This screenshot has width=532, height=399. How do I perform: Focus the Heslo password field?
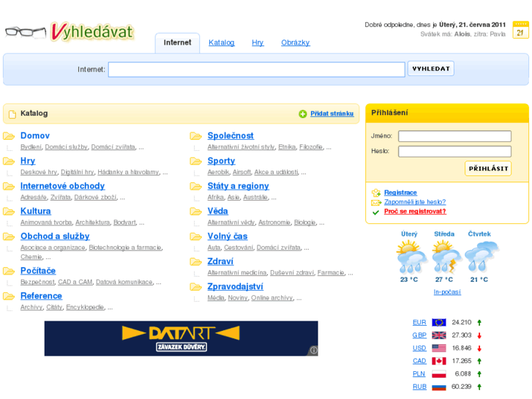click(x=454, y=152)
